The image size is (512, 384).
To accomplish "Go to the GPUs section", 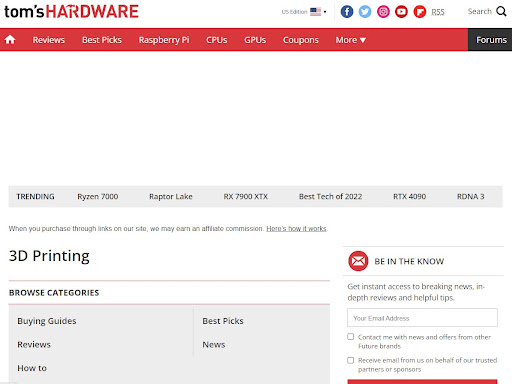I will pyautogui.click(x=255, y=40).
